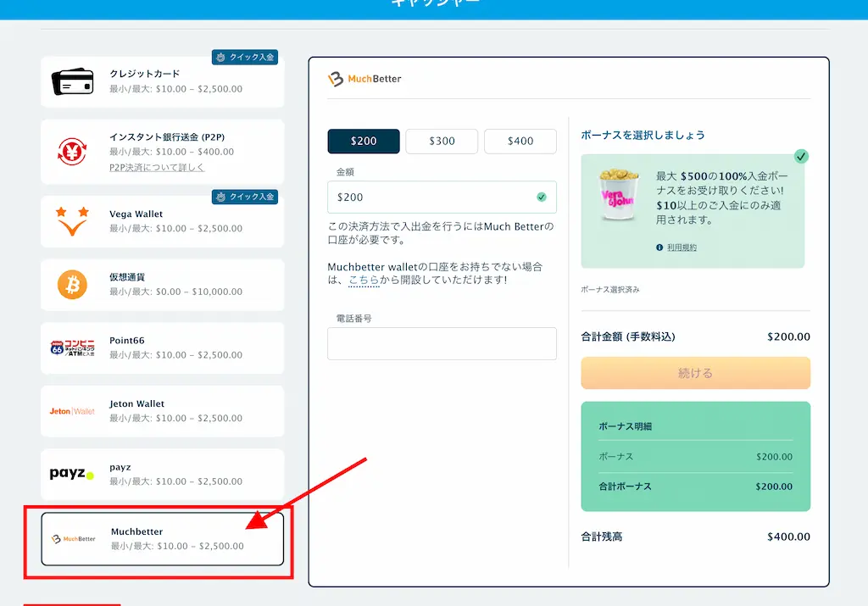Click the 合計金額 (手数料込) label

[628, 336]
